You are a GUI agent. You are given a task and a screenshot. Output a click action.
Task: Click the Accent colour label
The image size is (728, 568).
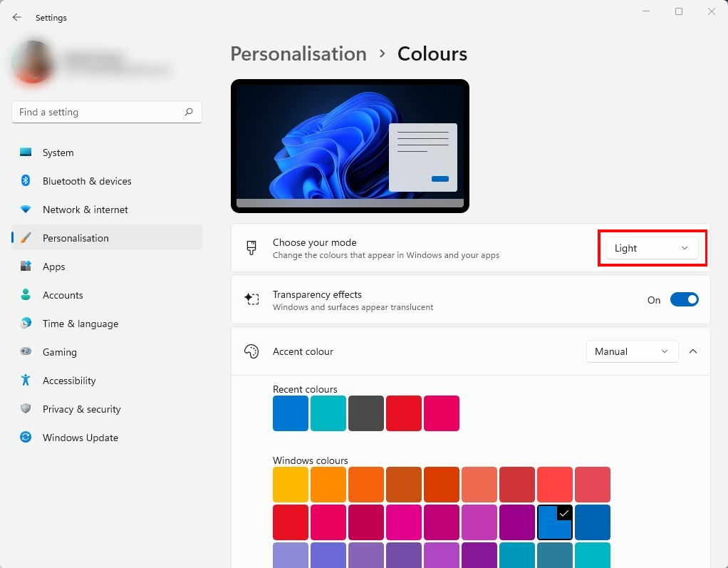(x=303, y=351)
